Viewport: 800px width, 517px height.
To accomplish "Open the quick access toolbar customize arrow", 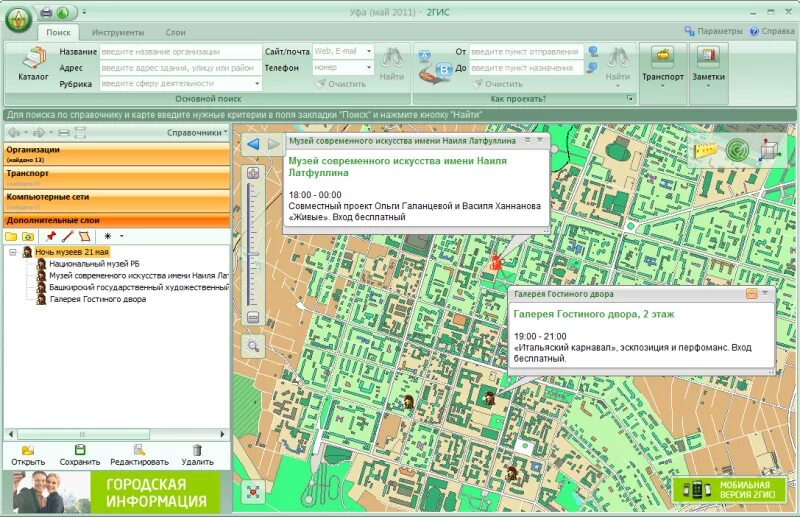I will pyautogui.click(x=84, y=12).
